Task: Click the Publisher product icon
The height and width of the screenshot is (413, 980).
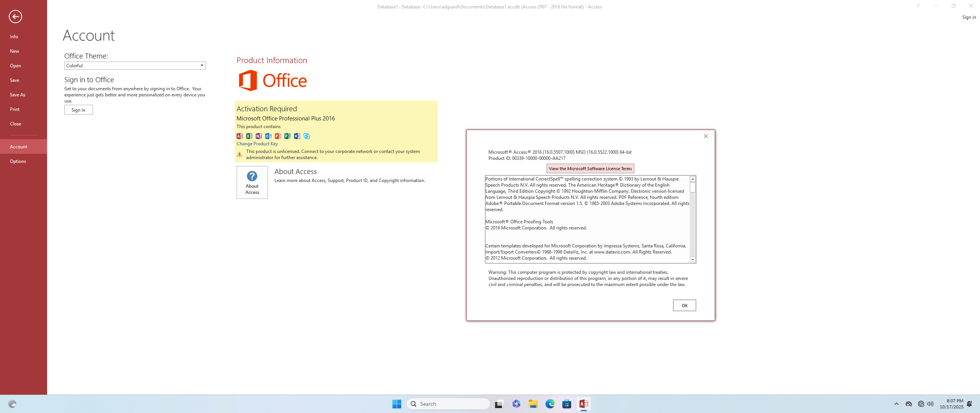Action: tap(287, 136)
